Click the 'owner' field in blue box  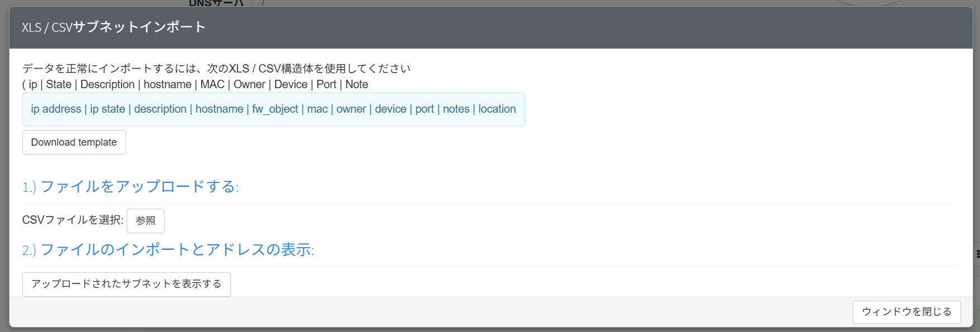[x=351, y=109]
